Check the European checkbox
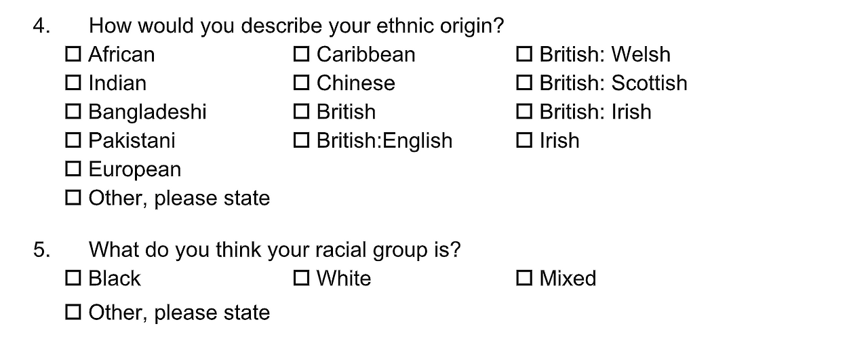The image size is (868, 362). click(73, 169)
